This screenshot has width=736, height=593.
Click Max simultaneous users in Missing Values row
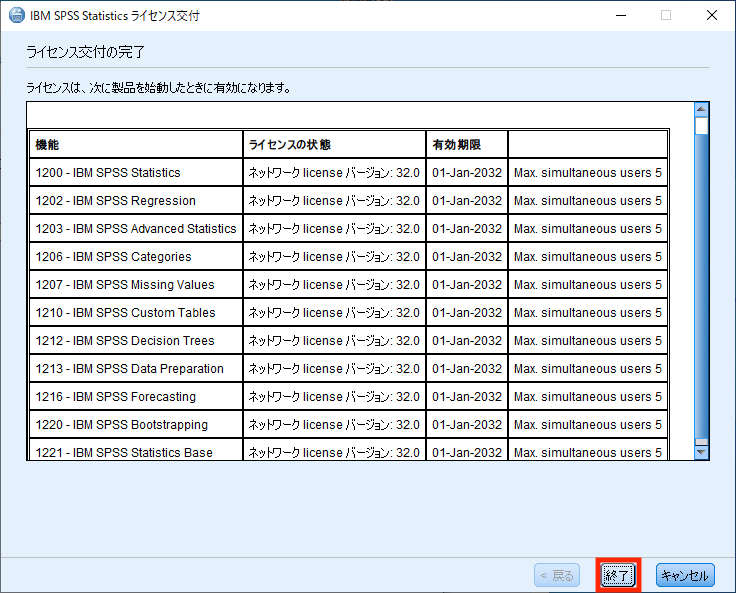tap(588, 285)
